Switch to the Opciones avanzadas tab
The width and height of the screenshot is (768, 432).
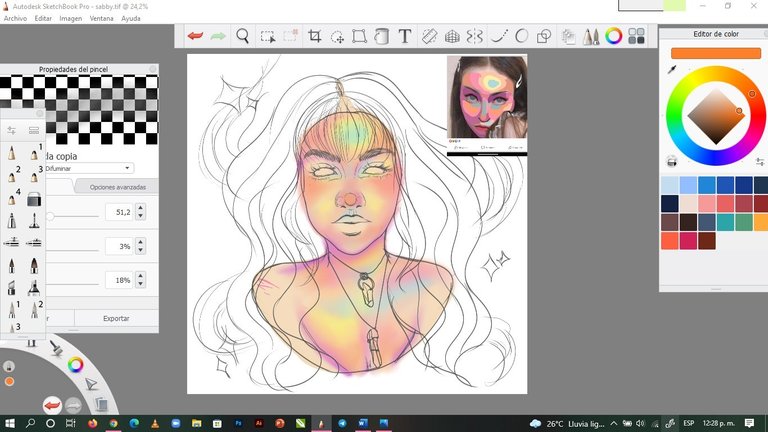pos(118,187)
